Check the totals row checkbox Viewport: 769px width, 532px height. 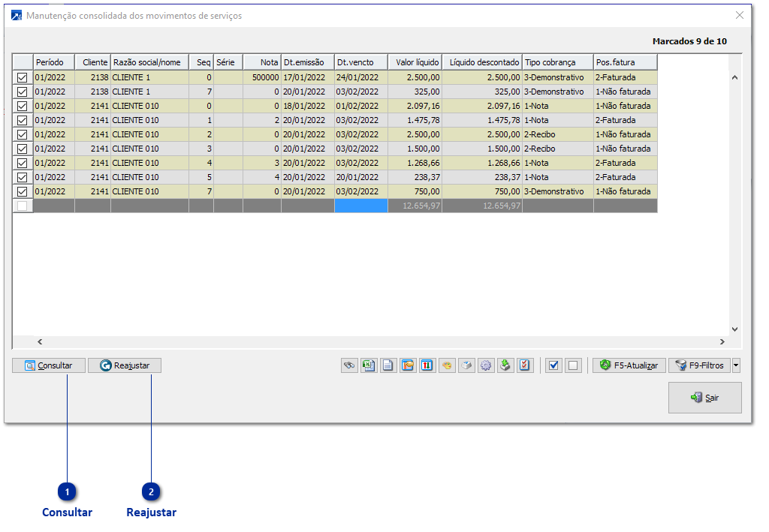(22, 206)
